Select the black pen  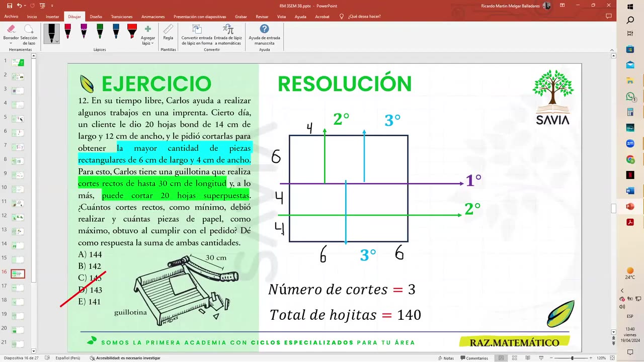51,33
